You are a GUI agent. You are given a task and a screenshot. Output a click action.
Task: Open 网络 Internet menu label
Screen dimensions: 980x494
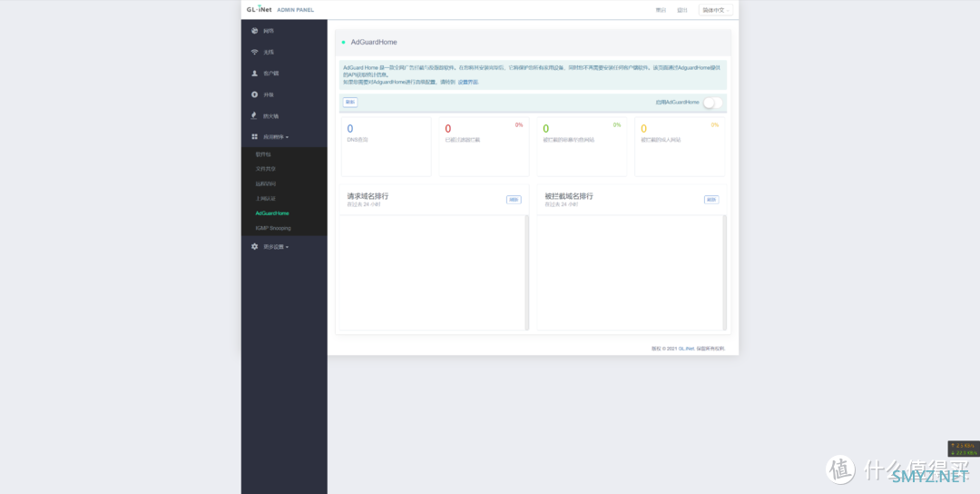pos(268,31)
